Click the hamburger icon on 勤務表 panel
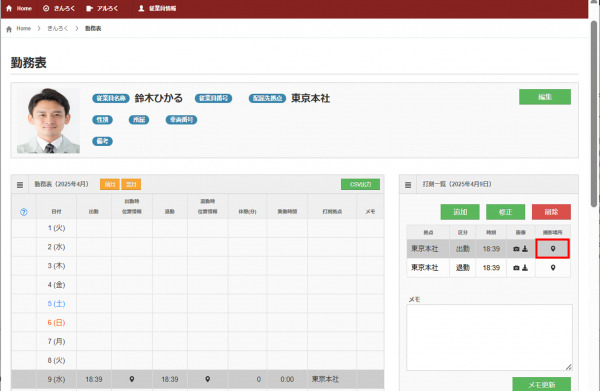600x391 pixels. [20, 185]
